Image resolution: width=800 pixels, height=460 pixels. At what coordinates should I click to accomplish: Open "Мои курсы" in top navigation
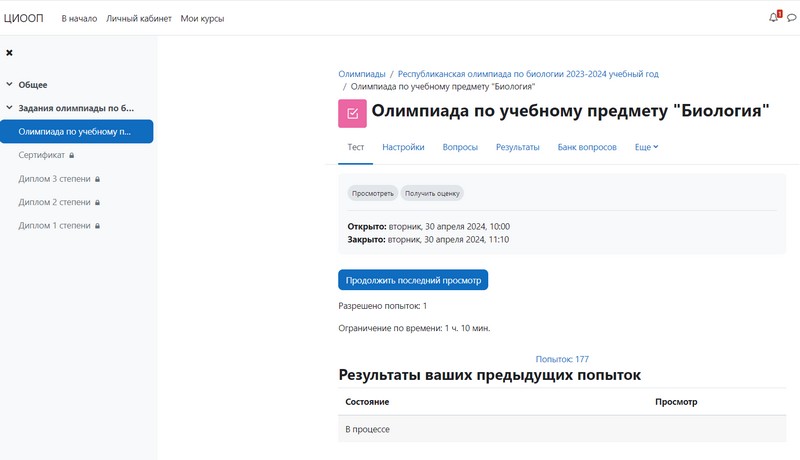coord(202,19)
